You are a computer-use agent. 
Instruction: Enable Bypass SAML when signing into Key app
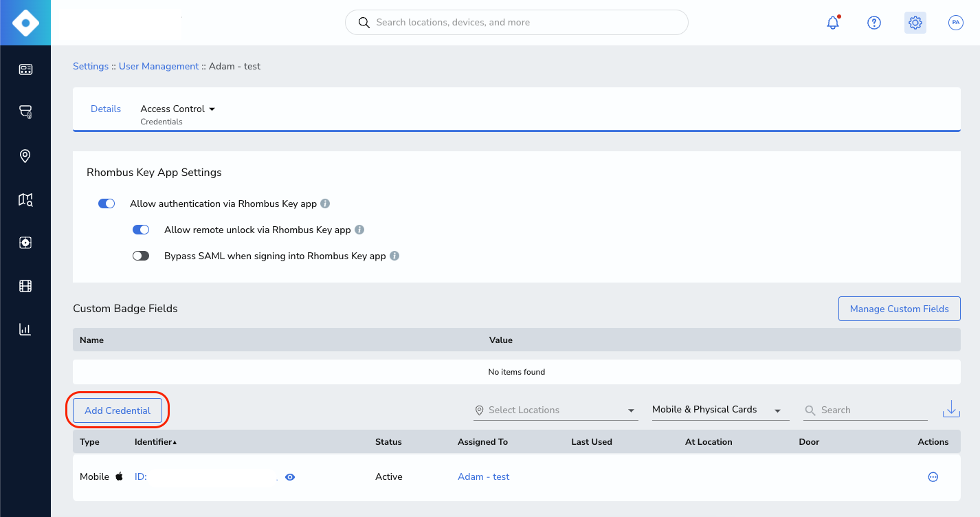[141, 256]
